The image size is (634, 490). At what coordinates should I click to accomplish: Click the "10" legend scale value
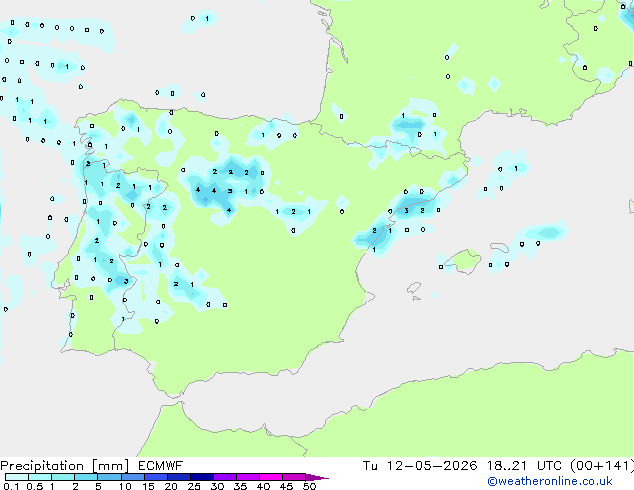tap(125, 486)
